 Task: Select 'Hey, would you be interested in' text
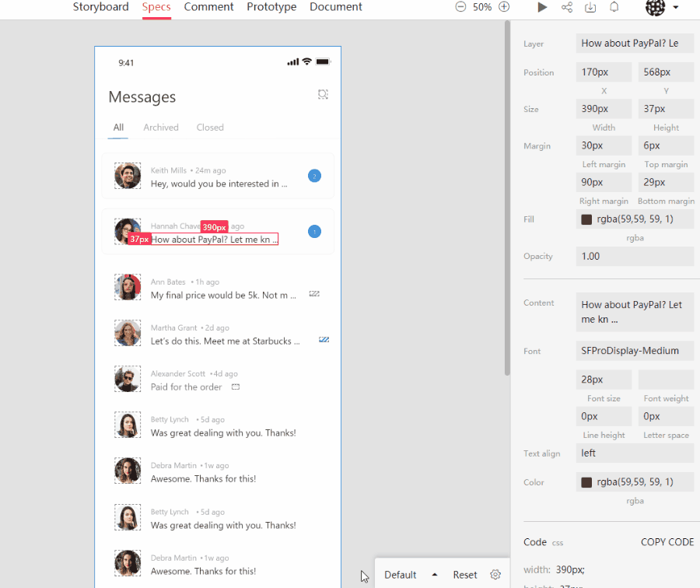[219, 184]
